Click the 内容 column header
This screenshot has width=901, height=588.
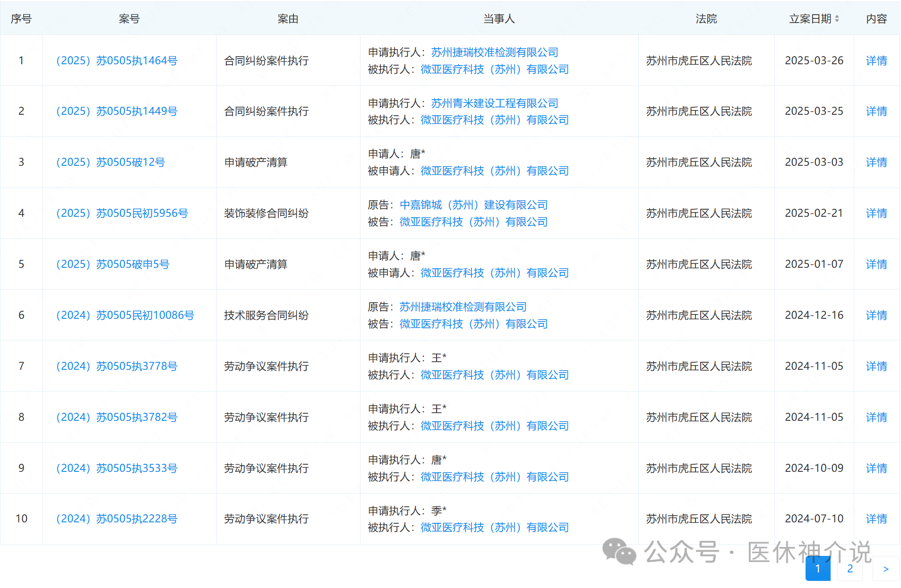pos(876,18)
